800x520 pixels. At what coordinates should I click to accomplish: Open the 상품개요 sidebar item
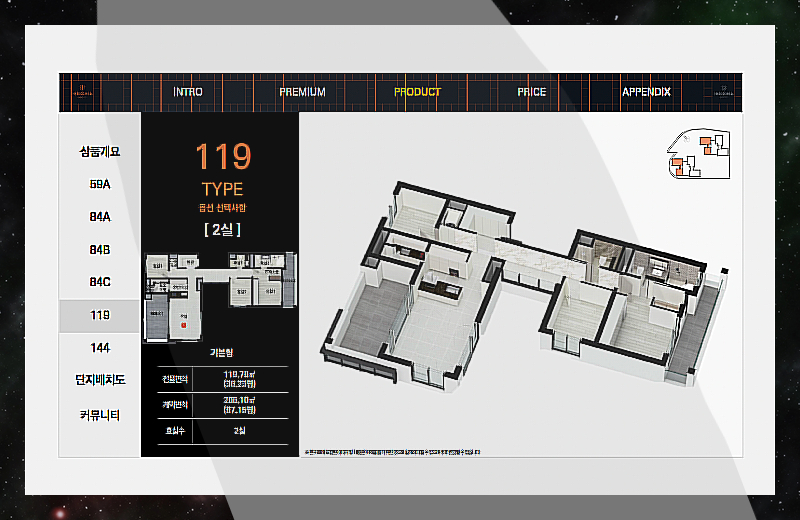click(99, 152)
